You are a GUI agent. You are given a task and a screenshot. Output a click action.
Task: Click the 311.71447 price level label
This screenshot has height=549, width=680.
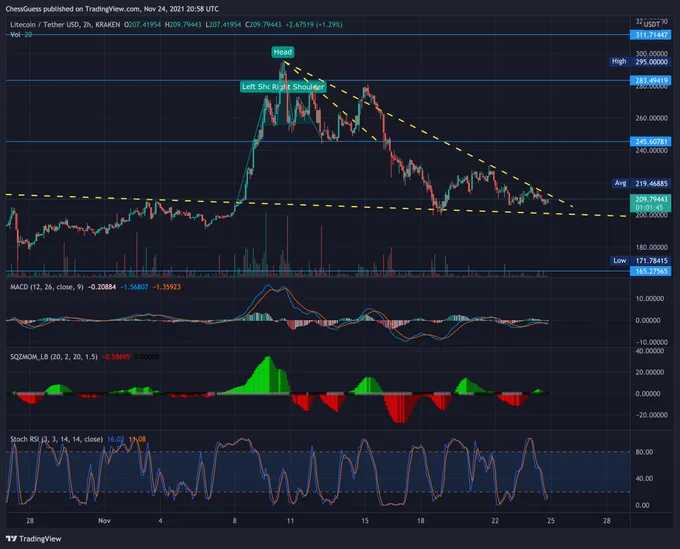[x=651, y=35]
